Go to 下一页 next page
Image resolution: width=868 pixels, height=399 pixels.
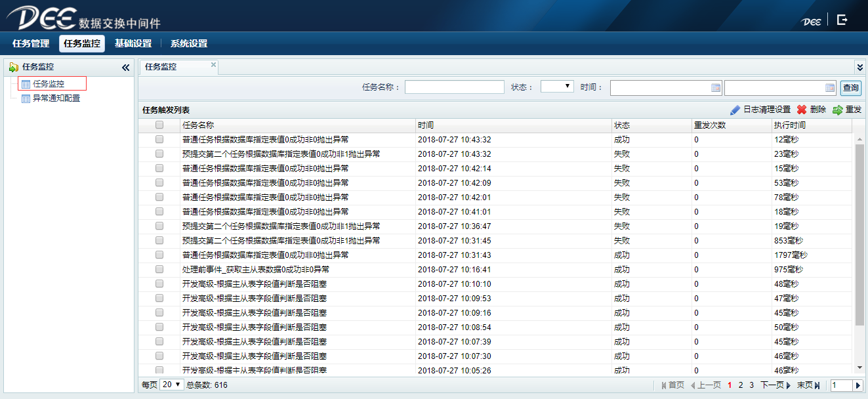click(x=775, y=385)
